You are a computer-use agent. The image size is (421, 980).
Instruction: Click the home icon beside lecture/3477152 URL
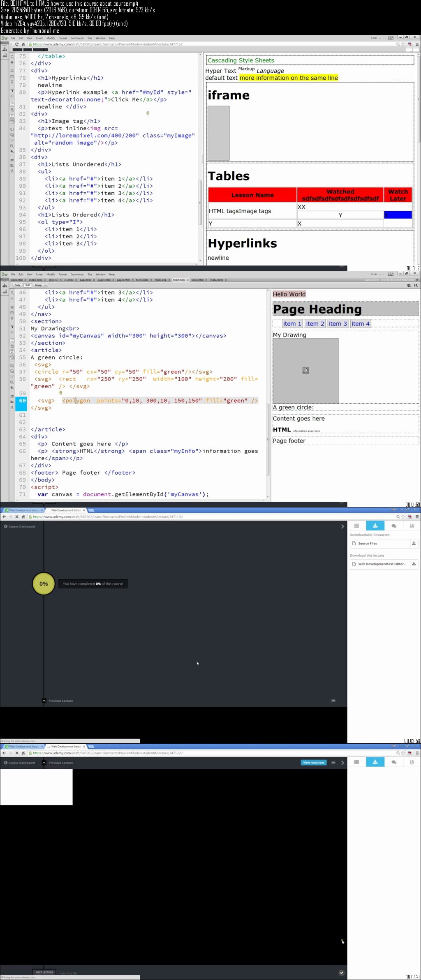point(23,44)
